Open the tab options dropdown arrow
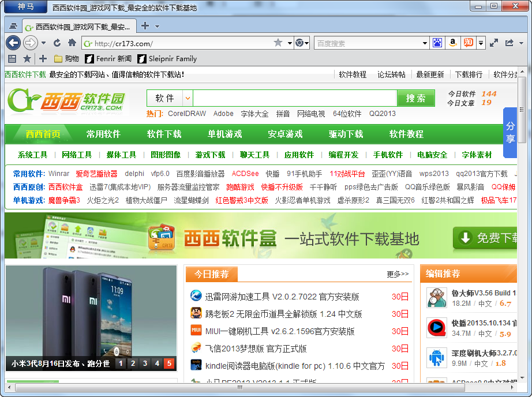Image resolution: width=532 pixels, height=397 pixels. click(157, 26)
